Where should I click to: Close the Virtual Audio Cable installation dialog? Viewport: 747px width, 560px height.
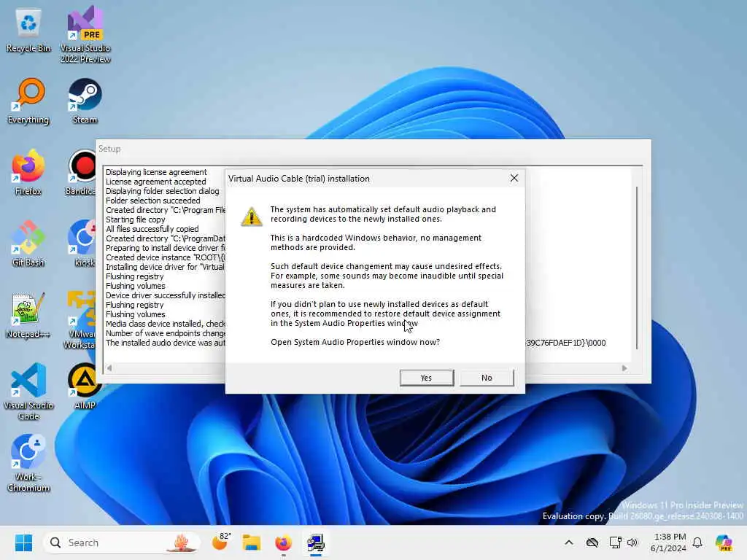(514, 178)
